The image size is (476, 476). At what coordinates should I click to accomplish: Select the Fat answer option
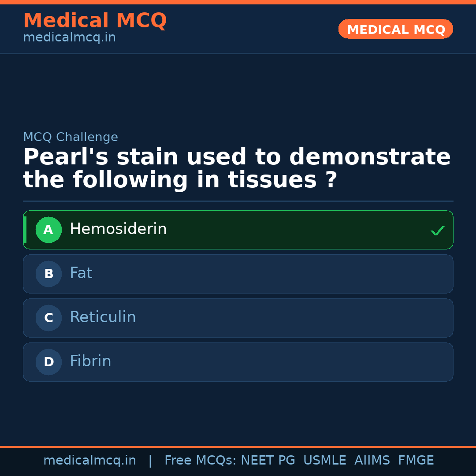coord(238,274)
